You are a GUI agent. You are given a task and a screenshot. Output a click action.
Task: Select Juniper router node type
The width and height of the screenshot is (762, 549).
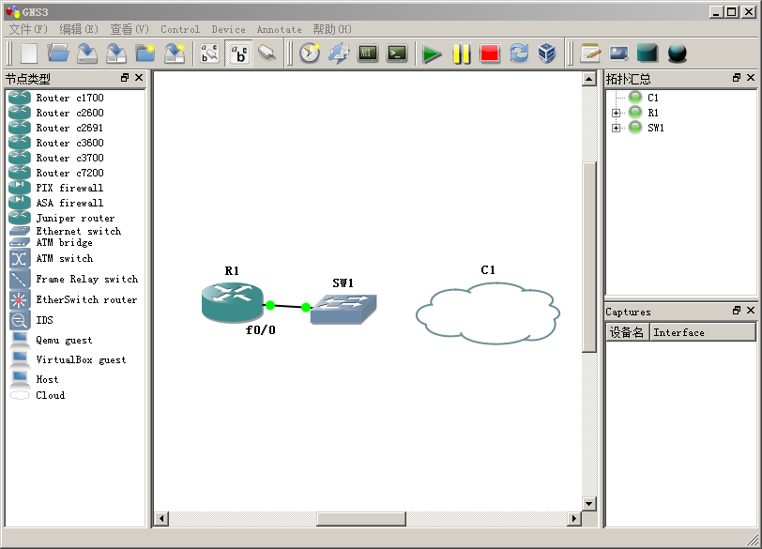click(x=75, y=218)
